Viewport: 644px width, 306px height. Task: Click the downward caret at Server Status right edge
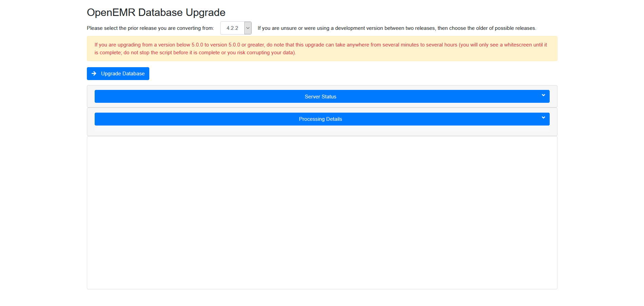(x=543, y=95)
